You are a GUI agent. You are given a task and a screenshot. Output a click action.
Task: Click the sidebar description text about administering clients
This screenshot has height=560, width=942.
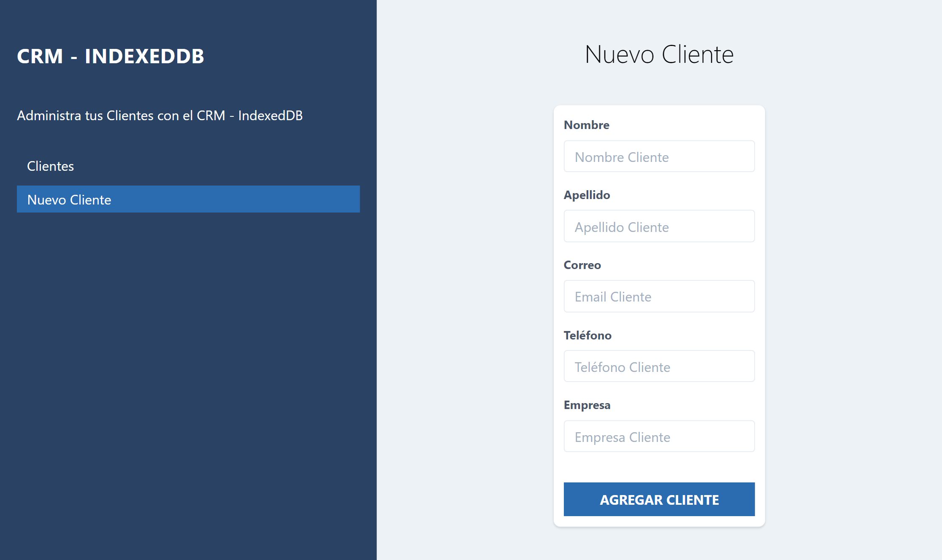tap(160, 115)
